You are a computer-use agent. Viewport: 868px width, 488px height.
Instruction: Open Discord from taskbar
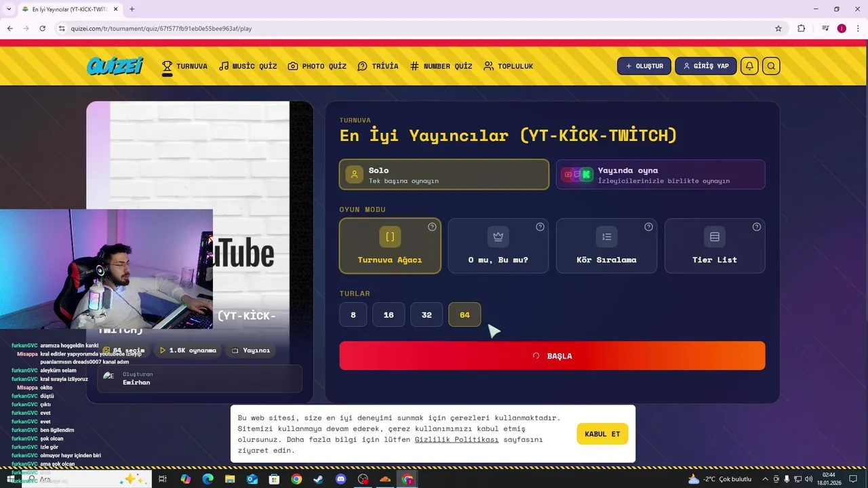tap(341, 479)
